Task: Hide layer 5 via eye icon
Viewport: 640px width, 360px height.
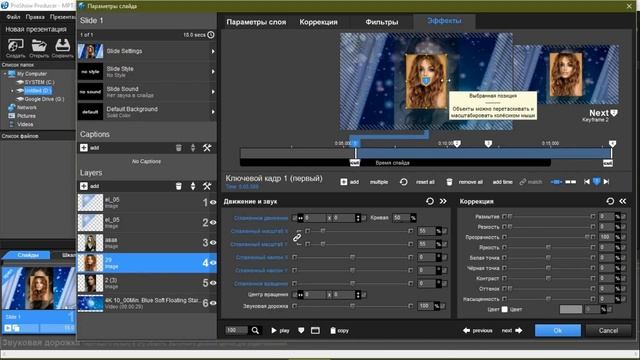Action: pos(213,283)
